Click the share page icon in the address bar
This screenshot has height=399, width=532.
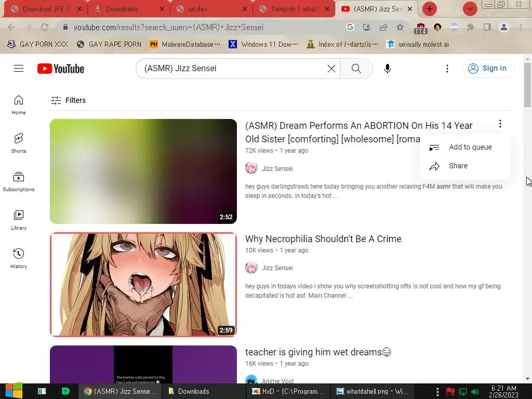click(x=383, y=27)
